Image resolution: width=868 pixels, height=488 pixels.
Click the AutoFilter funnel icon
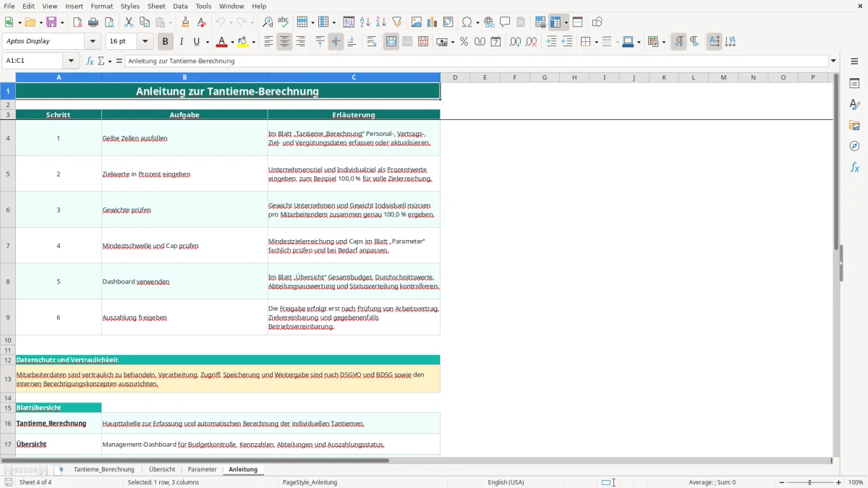(397, 22)
